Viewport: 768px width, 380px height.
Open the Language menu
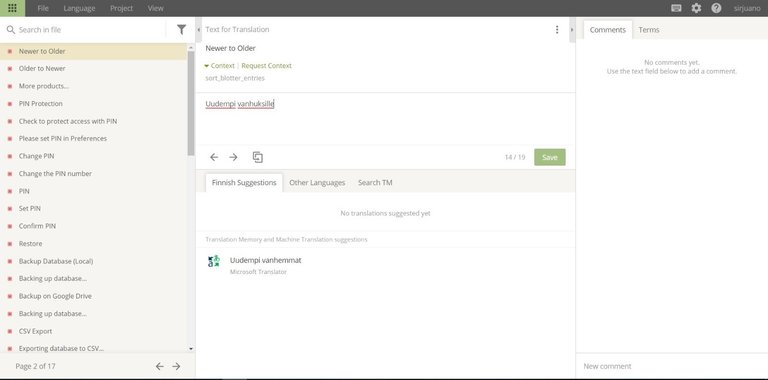79,8
